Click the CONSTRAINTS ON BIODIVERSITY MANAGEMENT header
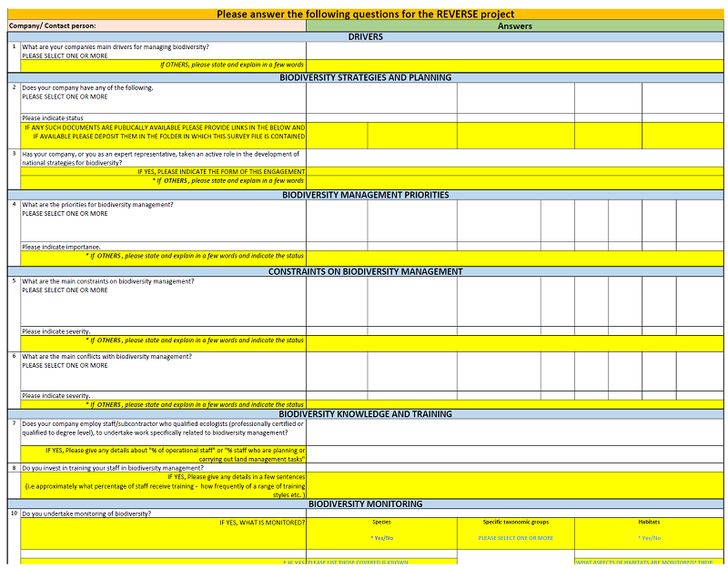Image resolution: width=728 pixels, height=569 pixels. click(365, 271)
